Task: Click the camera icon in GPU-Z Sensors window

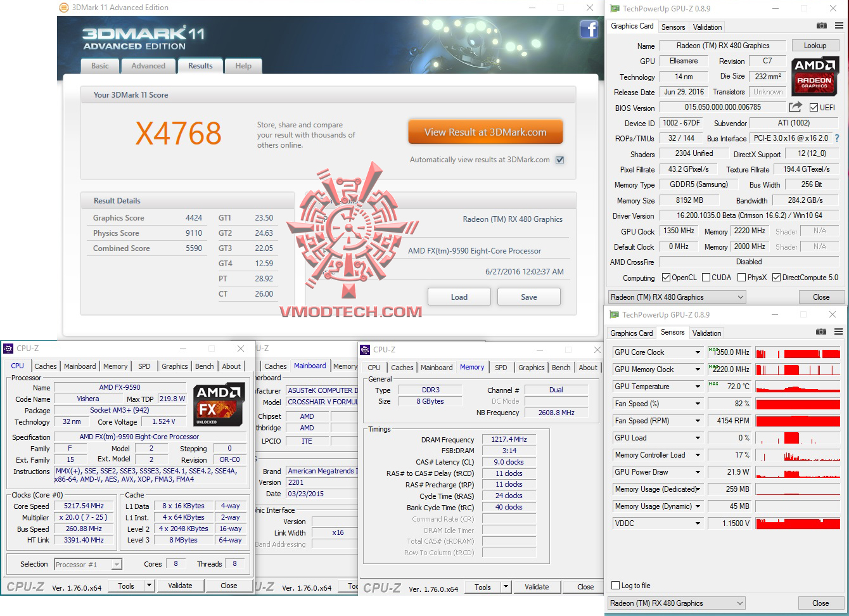Action: (820, 332)
